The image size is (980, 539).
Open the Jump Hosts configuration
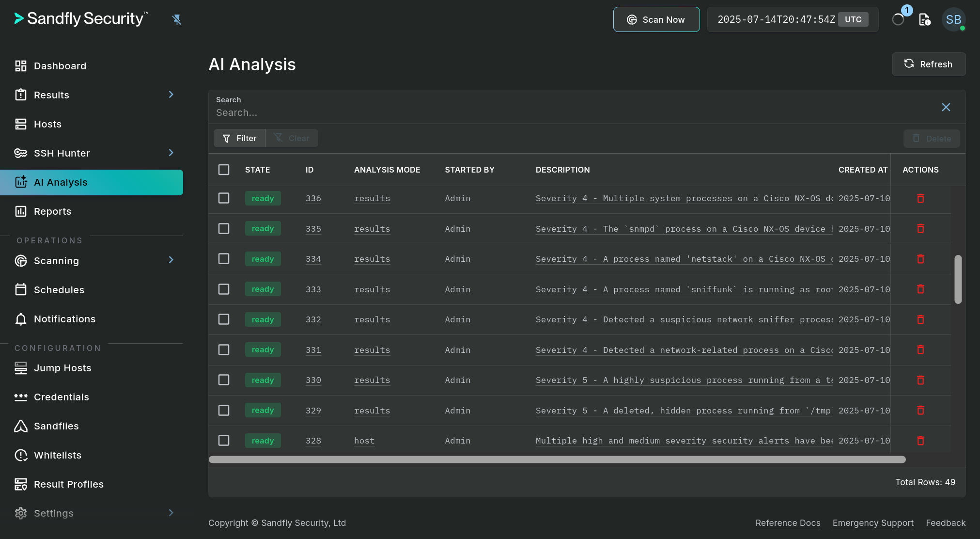pyautogui.click(x=92, y=368)
